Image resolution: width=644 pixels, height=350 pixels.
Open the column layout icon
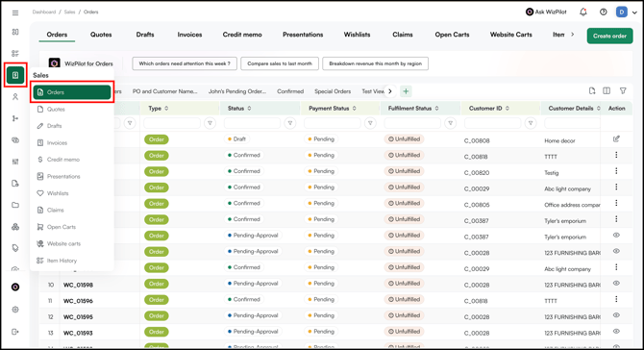pos(607,90)
